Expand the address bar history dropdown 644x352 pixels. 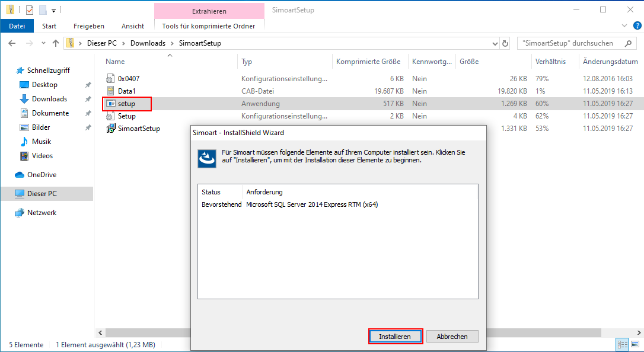pyautogui.click(x=496, y=43)
